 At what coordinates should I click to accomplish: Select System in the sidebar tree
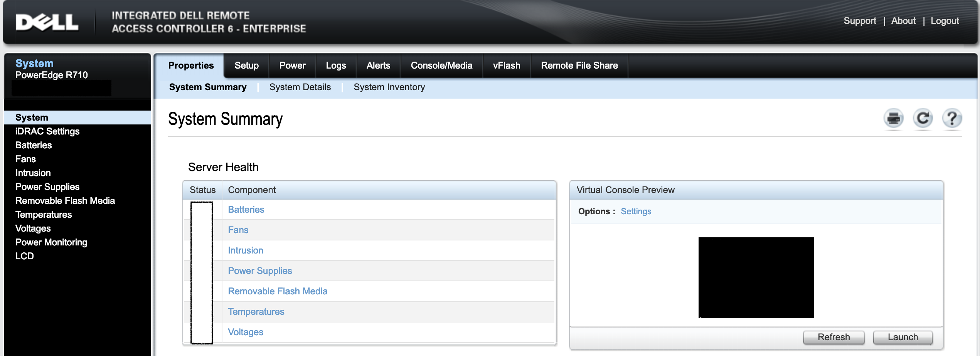77,118
